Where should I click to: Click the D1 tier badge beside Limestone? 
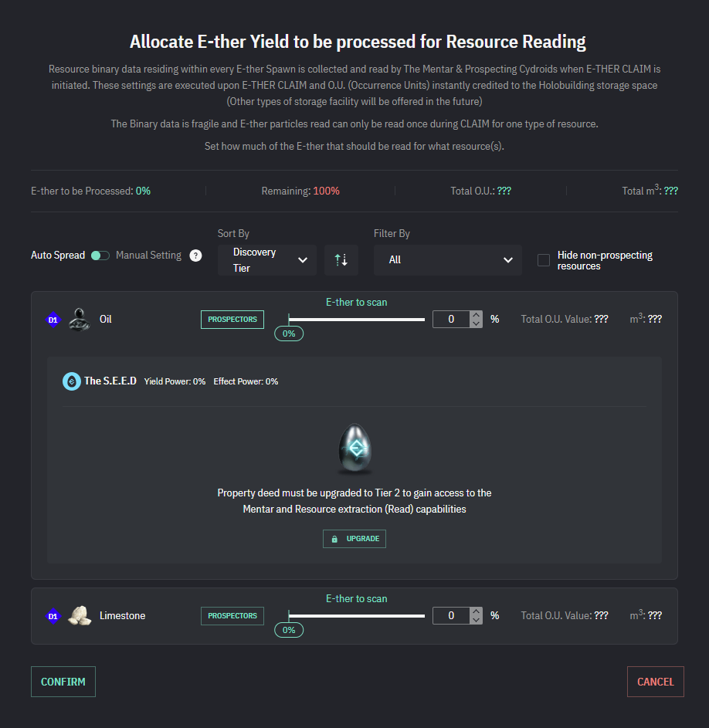[x=53, y=616]
